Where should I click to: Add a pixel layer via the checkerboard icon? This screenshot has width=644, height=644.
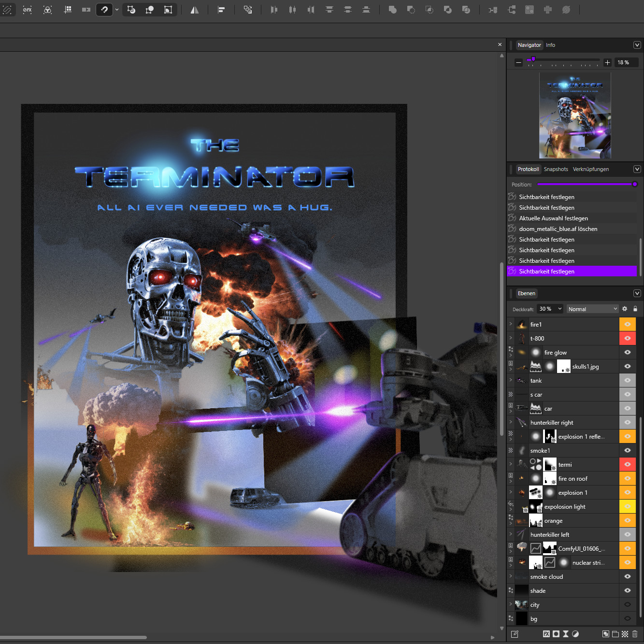[x=625, y=634]
